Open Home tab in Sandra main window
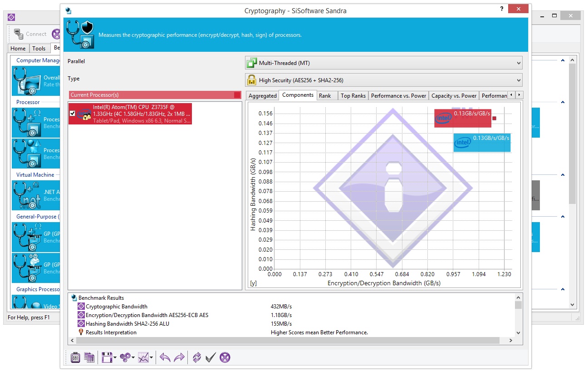Image resolution: width=588 pixels, height=372 pixels. pos(18,48)
